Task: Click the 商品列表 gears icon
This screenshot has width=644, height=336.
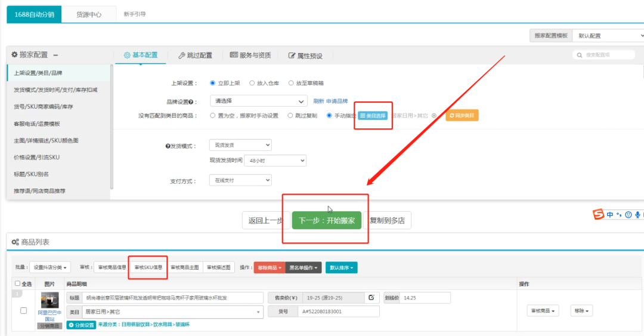Action: pos(15,242)
